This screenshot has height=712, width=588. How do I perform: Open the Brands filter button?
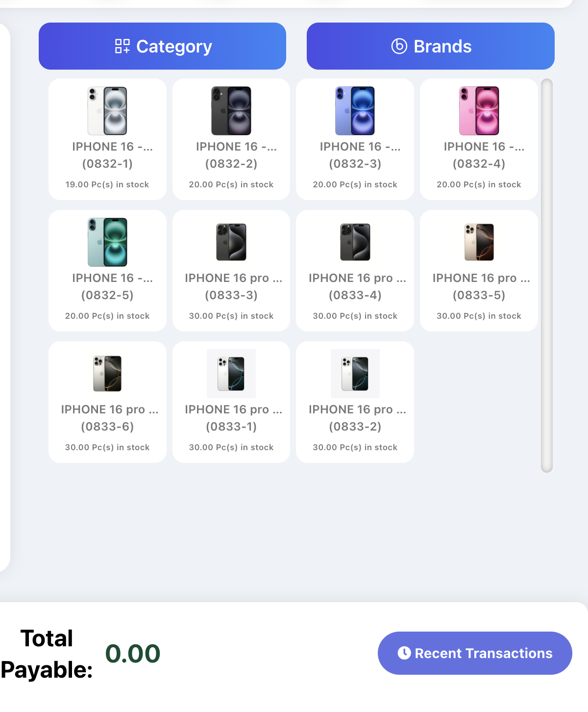430,46
